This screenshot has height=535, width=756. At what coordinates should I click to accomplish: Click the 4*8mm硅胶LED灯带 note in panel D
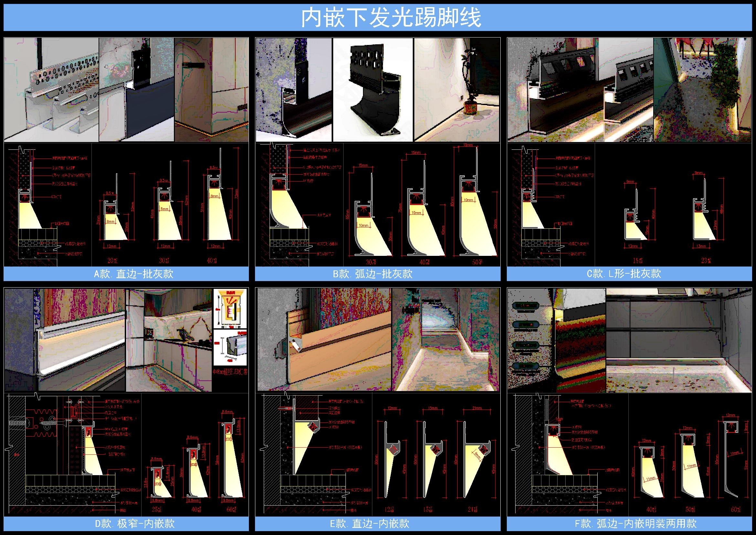pos(231,372)
